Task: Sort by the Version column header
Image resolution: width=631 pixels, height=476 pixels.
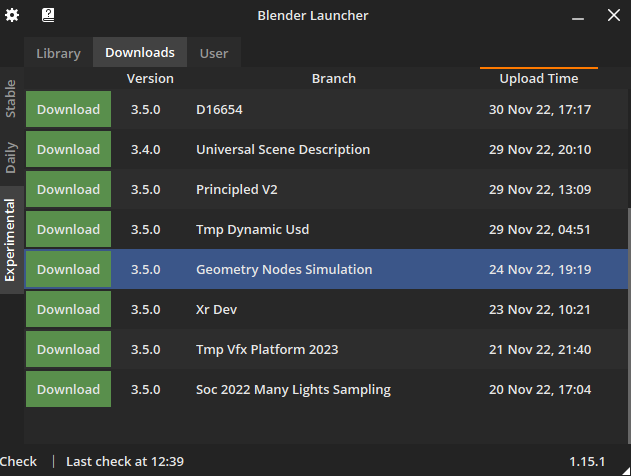Action: (150, 78)
